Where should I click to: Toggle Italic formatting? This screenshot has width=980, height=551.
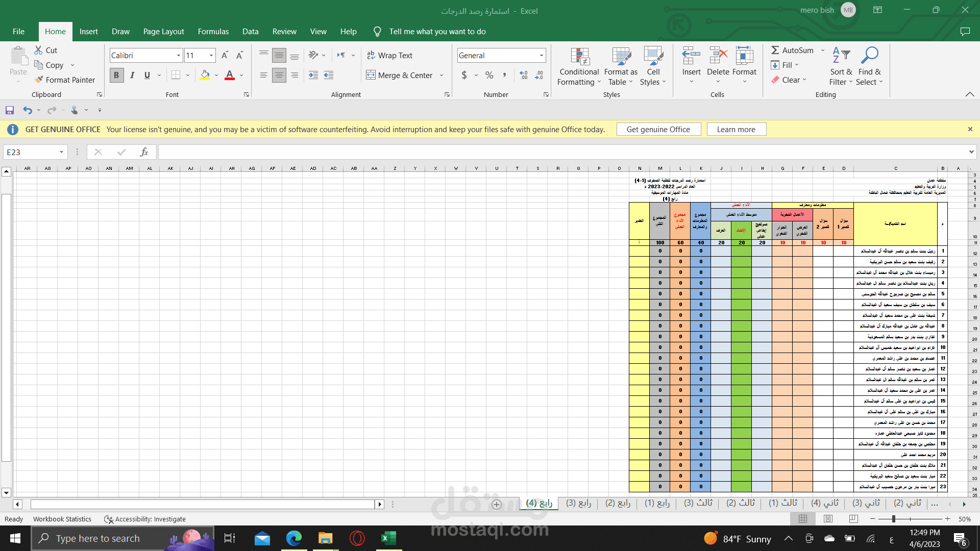click(x=132, y=76)
